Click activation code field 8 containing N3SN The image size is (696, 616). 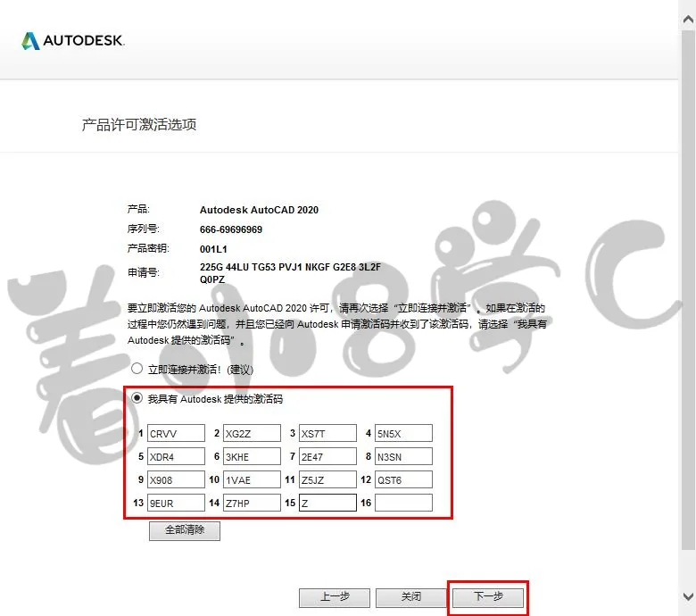[x=403, y=456]
